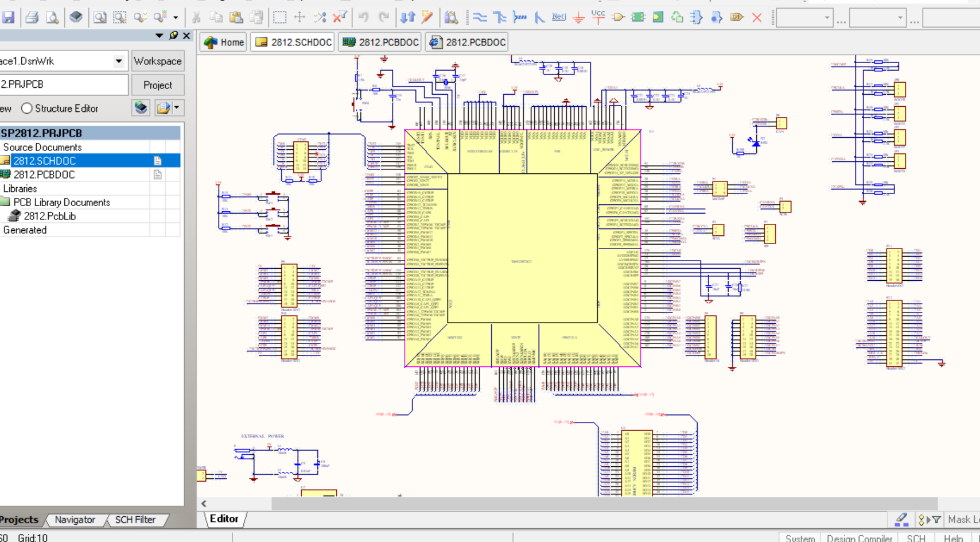Click the Copy icon in toolbar
This screenshot has width=980, height=542.
216,17
